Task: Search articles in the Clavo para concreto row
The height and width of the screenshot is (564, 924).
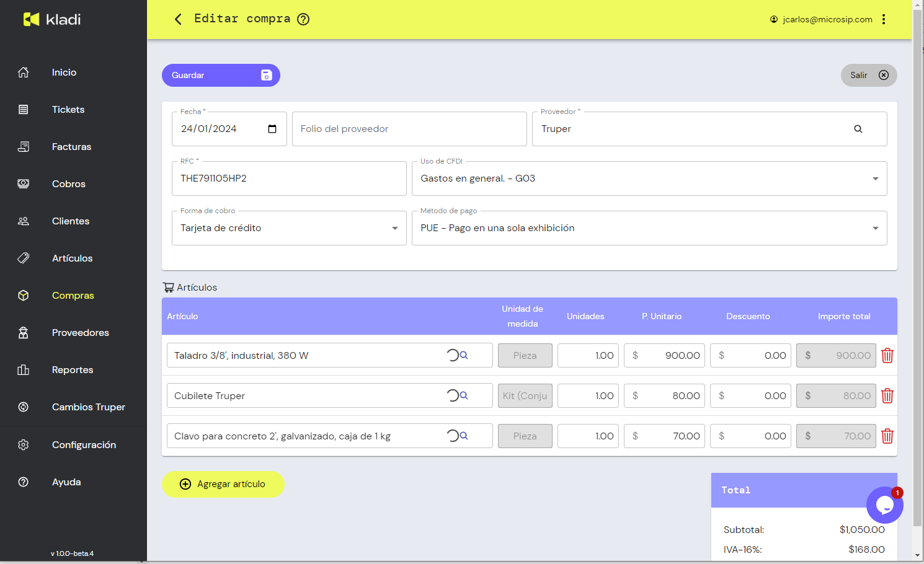Action: (464, 436)
